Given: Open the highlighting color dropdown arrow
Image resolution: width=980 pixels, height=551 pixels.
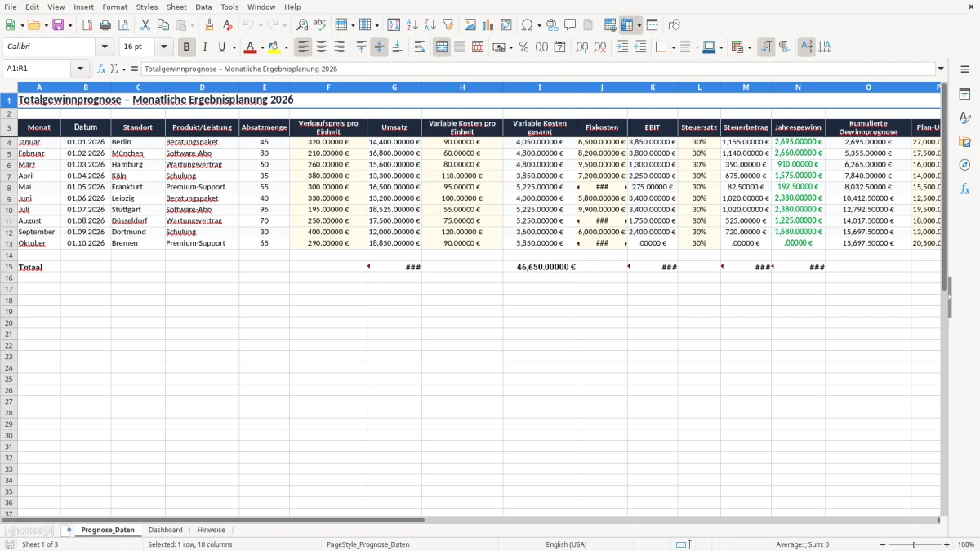Looking at the screenshot, I should pos(286,47).
